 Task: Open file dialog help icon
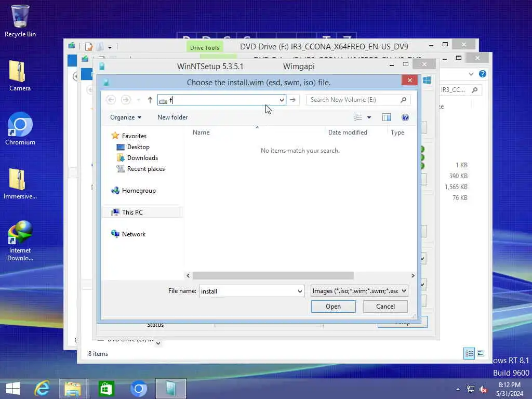(x=405, y=117)
